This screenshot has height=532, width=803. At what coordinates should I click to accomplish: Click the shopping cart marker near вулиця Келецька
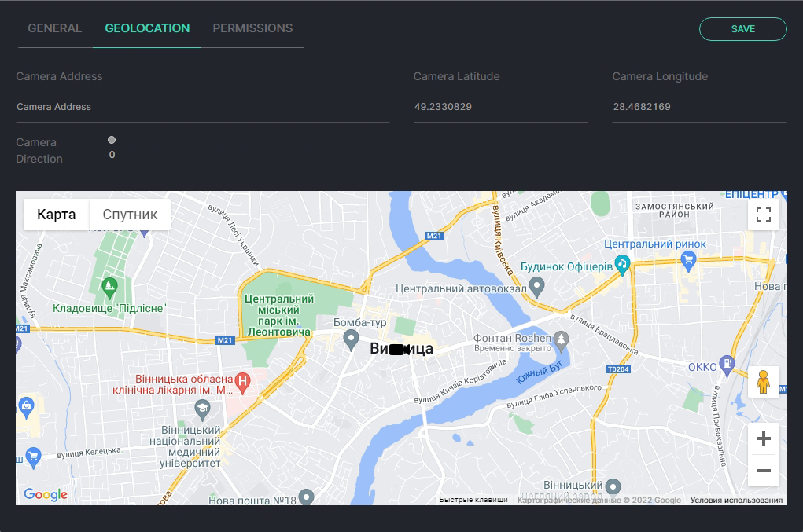point(33,457)
